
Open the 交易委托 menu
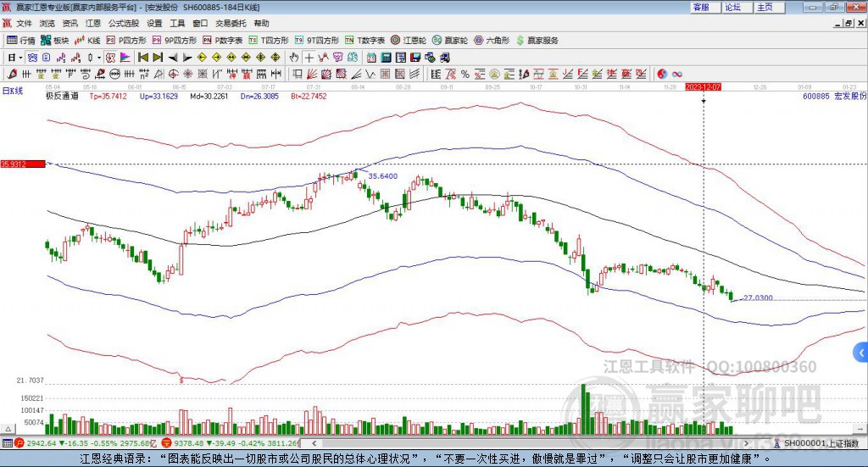point(231,23)
